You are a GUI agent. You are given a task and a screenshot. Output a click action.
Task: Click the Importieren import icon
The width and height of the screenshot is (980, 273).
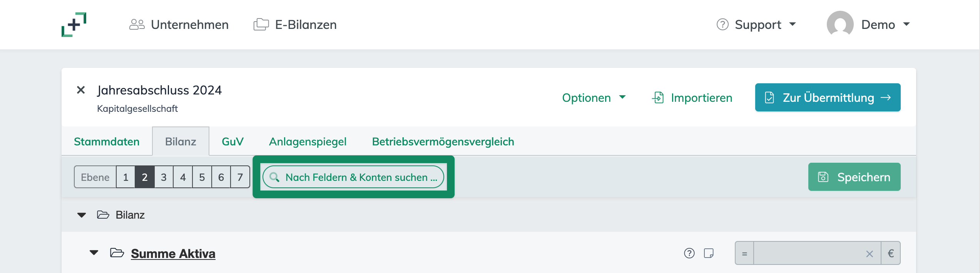(658, 98)
